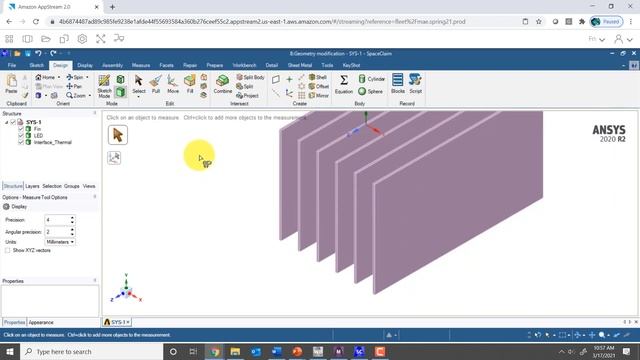Click in the Angular precision value field

pos(57,232)
